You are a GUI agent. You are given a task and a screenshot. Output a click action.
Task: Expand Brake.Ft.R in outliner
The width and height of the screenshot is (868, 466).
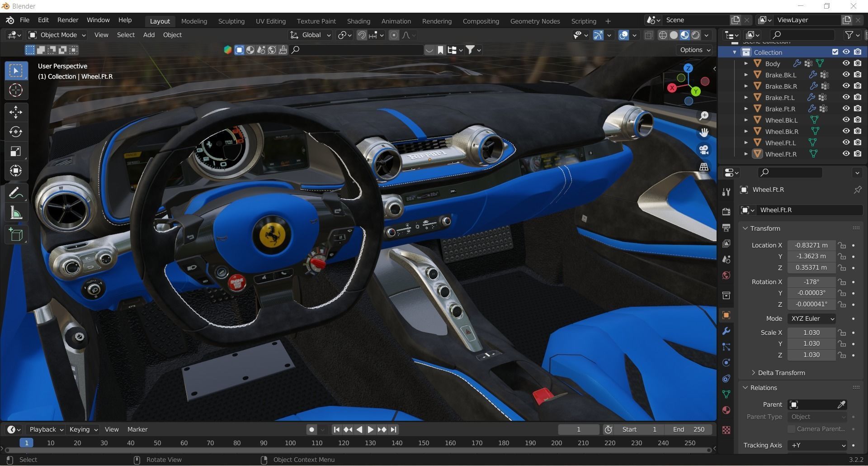tap(746, 109)
